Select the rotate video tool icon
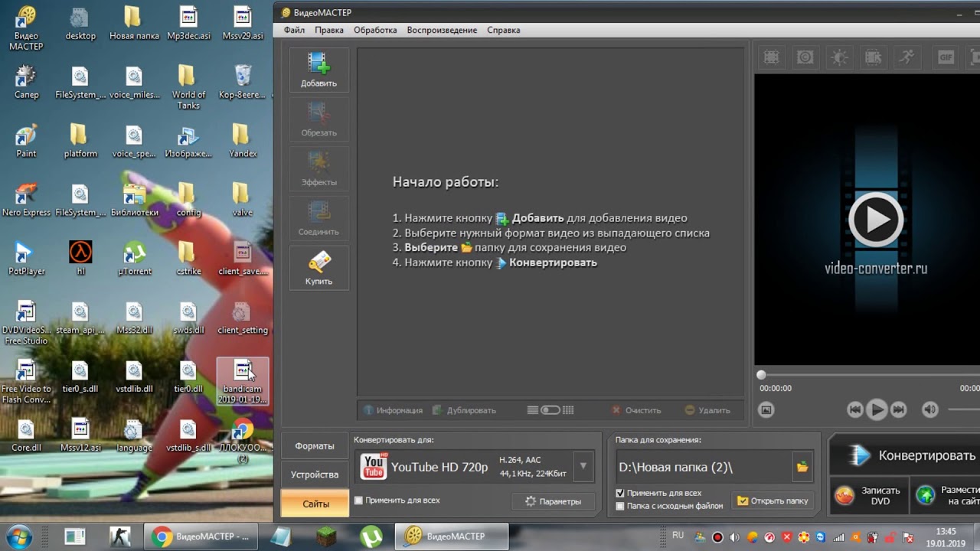 point(873,57)
